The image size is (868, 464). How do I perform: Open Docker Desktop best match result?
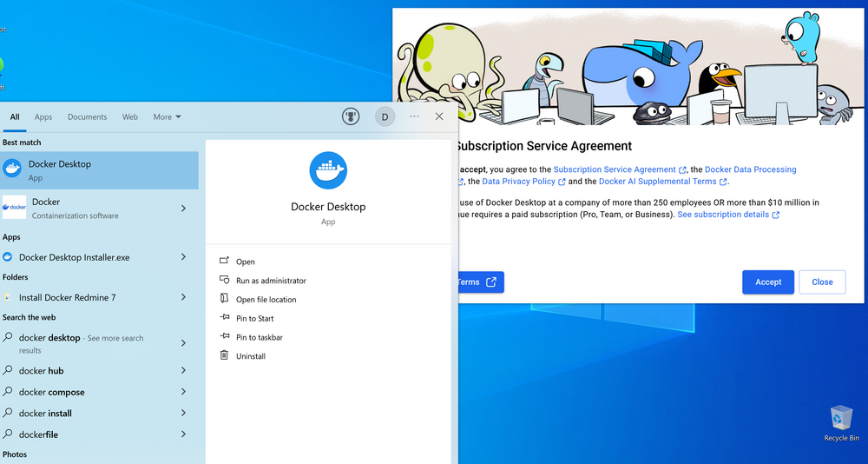pyautogui.click(x=99, y=170)
